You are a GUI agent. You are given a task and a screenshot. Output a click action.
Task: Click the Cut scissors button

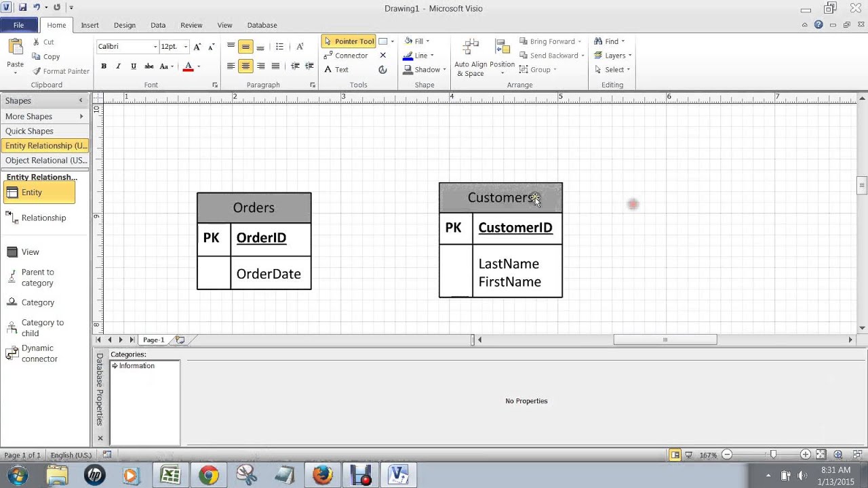[x=43, y=42]
